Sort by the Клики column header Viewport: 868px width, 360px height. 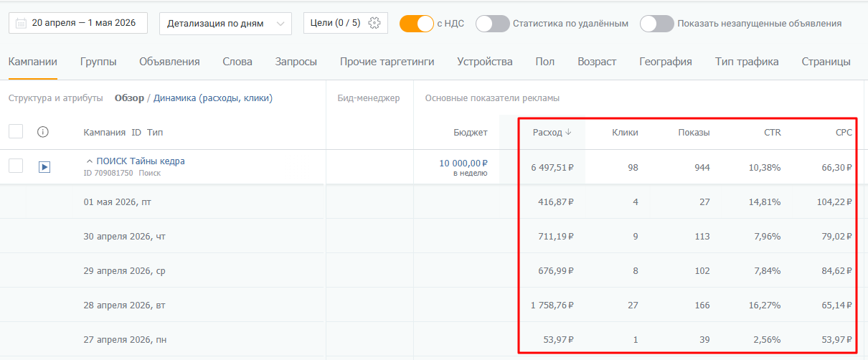[625, 132]
